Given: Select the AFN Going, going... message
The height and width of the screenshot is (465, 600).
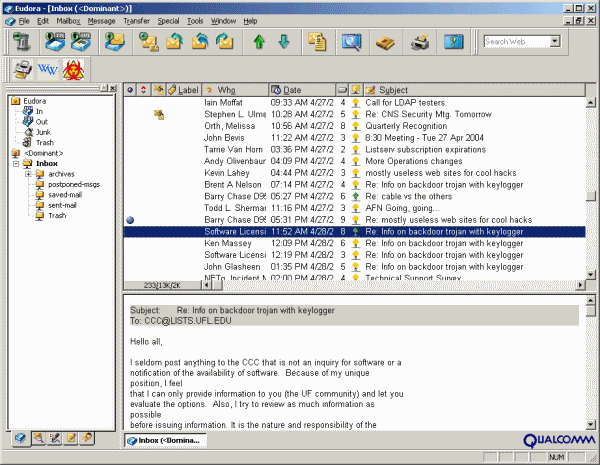Looking at the screenshot, I should click(354, 208).
